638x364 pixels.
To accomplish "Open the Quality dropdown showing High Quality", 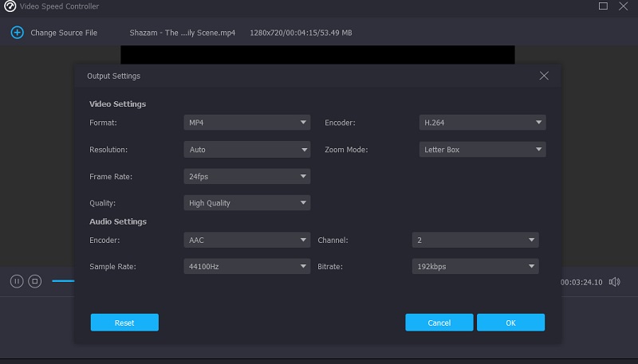I will tap(246, 203).
